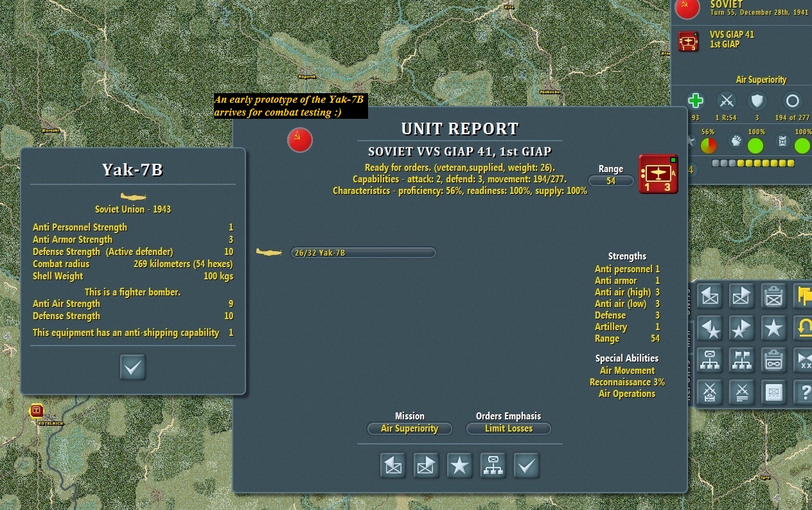The width and height of the screenshot is (812, 510).
Task: Close Unit Report with the checkmark button
Action: click(x=526, y=466)
